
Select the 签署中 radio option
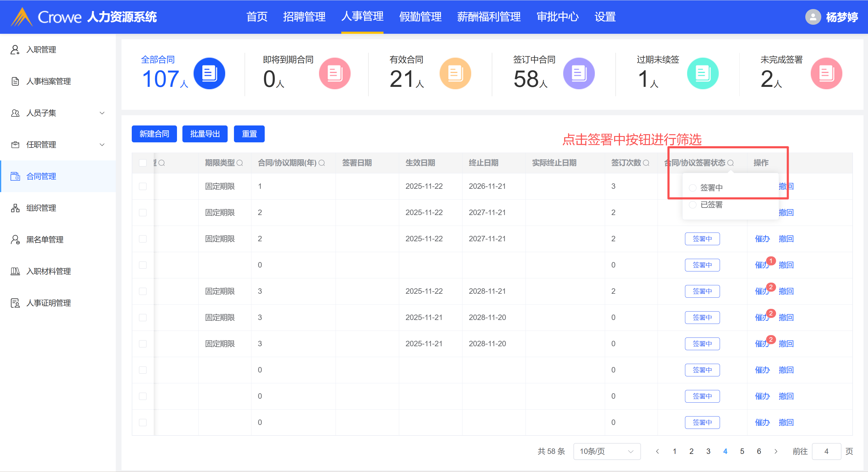coord(693,188)
